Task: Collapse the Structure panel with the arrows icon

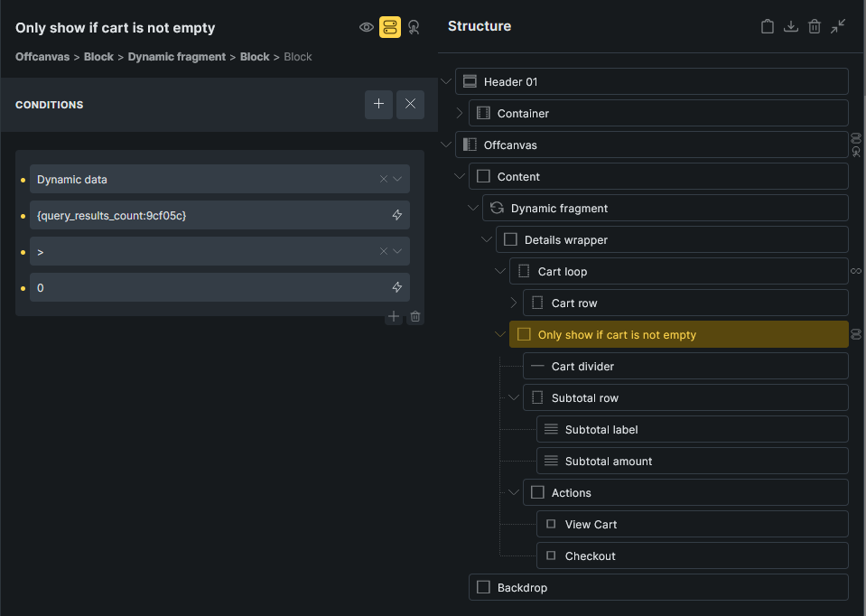Action: click(x=838, y=26)
